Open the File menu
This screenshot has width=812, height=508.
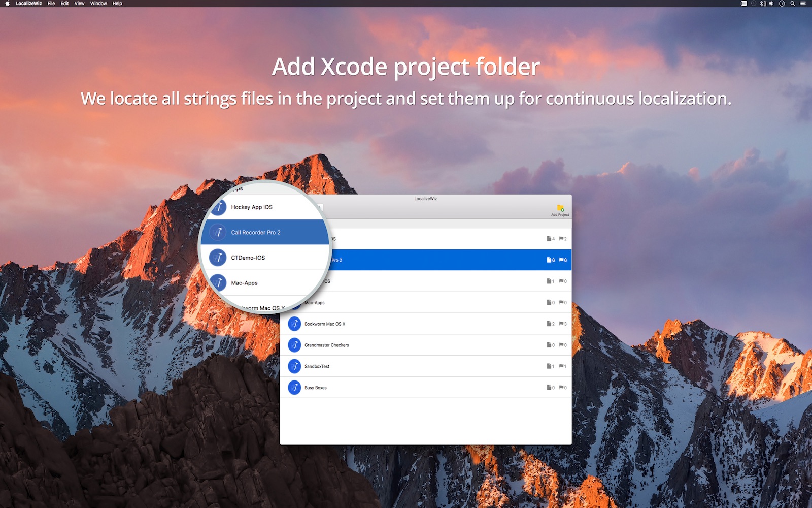click(51, 4)
